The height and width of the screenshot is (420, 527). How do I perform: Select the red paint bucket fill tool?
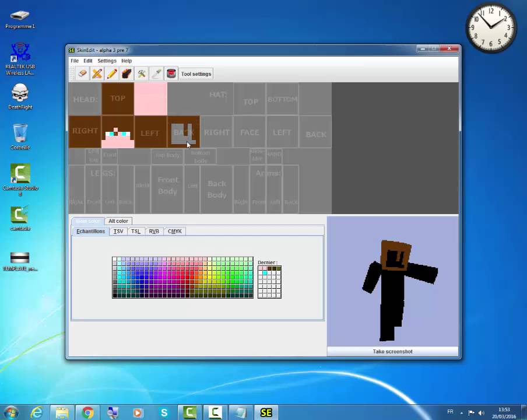pos(171,73)
